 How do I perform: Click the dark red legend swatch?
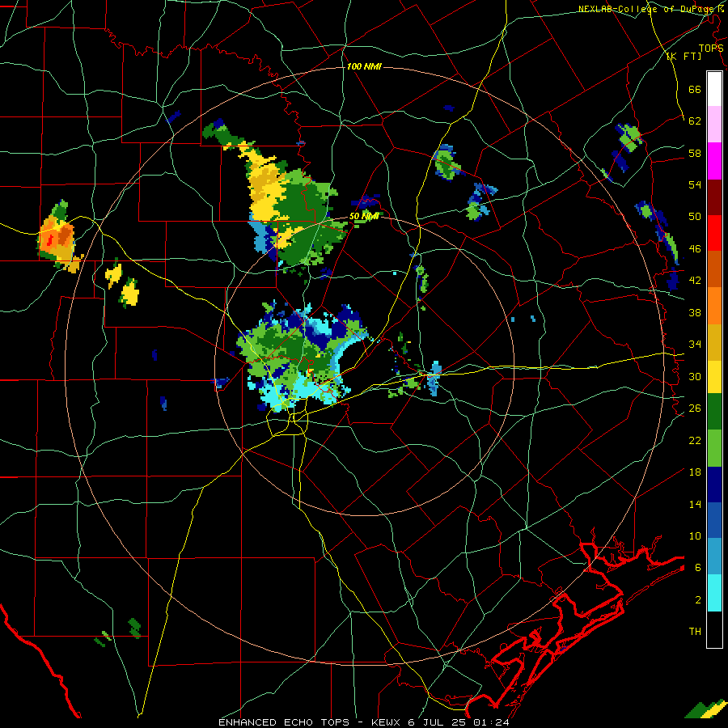[714, 197]
